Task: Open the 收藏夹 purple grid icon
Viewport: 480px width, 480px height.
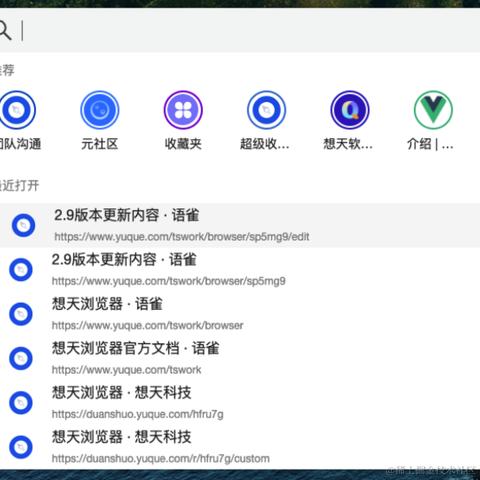Action: click(183, 110)
